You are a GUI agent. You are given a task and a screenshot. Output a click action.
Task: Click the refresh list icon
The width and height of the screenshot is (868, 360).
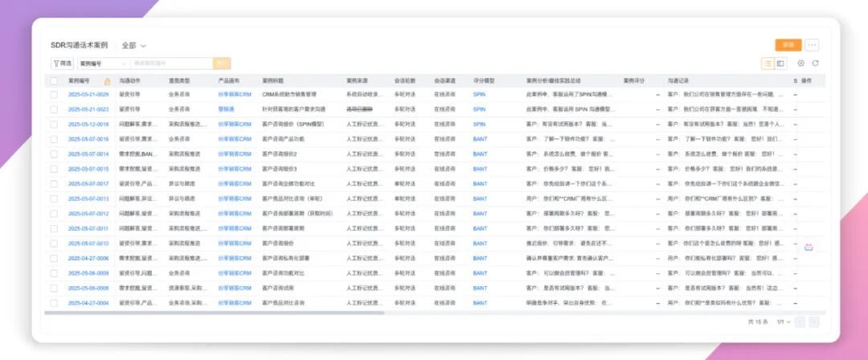point(815,63)
